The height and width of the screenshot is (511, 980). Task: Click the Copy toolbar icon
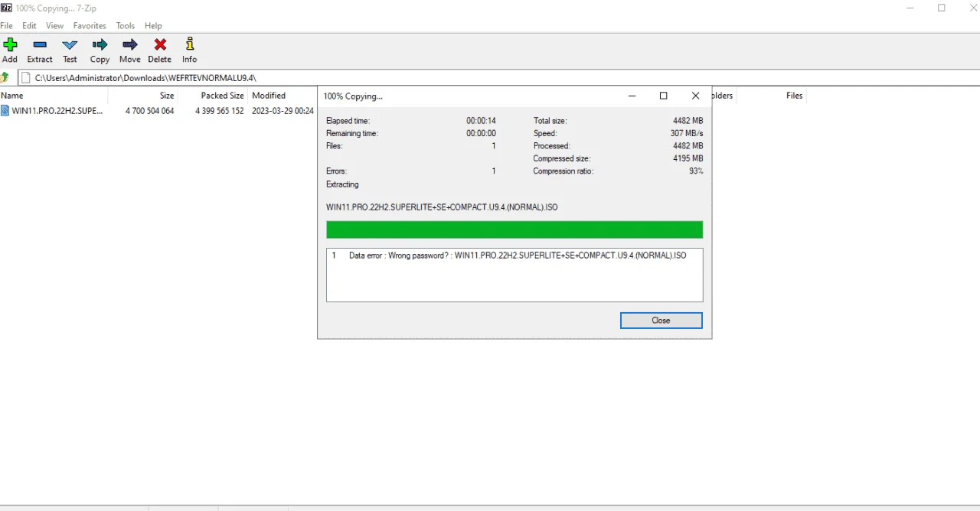(x=100, y=45)
